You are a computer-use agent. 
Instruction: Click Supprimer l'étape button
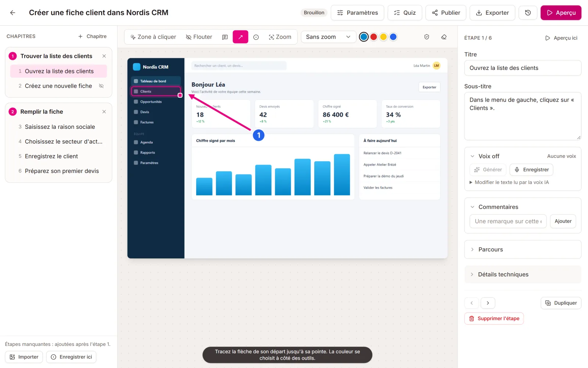[x=494, y=318]
